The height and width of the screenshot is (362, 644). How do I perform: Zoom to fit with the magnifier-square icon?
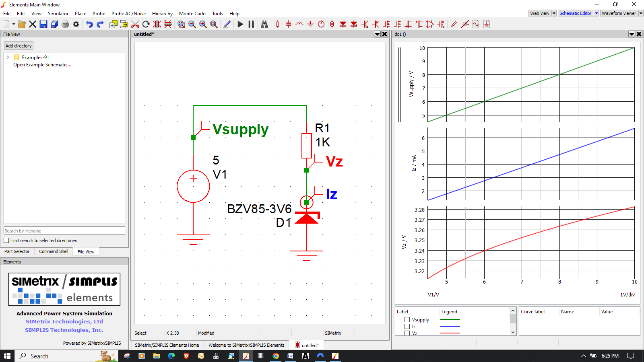214,24
